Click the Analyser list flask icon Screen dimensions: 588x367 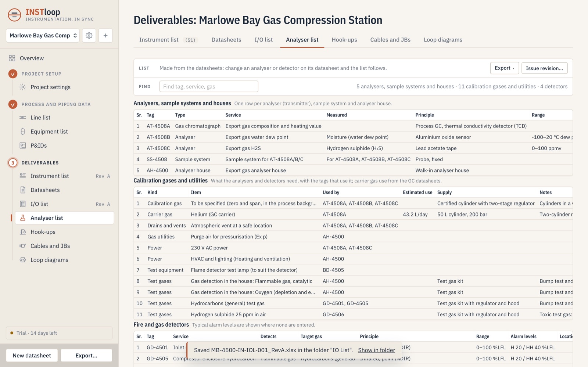point(23,218)
